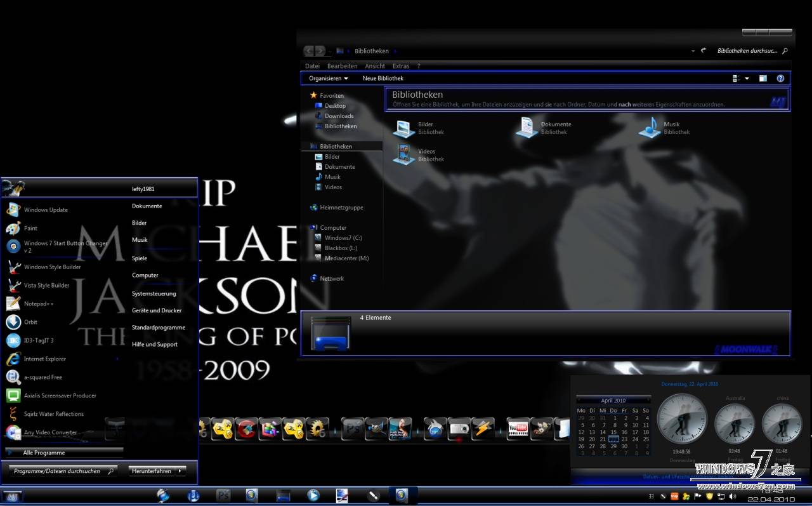Open Geräte und Drucker
812x506 pixels.
pyautogui.click(x=157, y=310)
